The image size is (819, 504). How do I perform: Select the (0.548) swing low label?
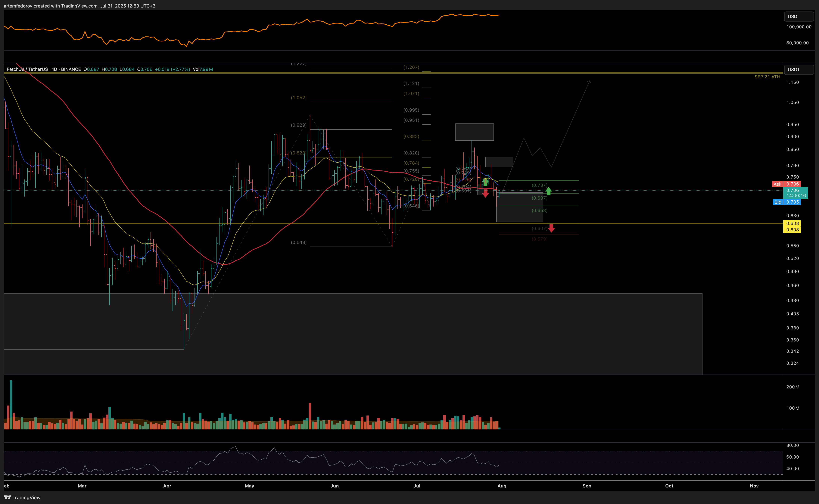298,242
